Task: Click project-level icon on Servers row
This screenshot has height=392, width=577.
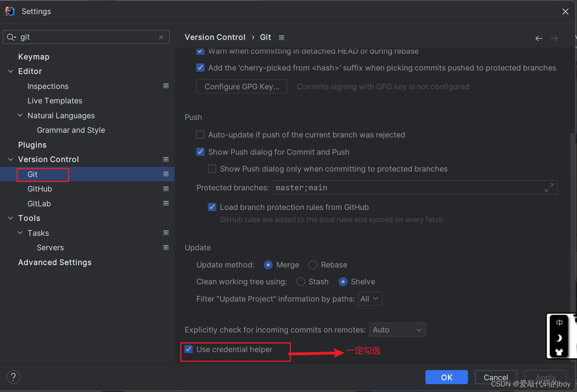Action: coord(166,247)
